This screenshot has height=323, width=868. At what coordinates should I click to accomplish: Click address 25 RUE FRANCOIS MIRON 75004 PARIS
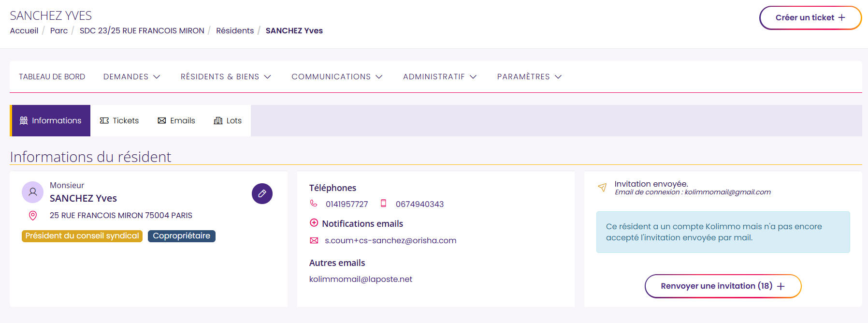click(x=121, y=216)
